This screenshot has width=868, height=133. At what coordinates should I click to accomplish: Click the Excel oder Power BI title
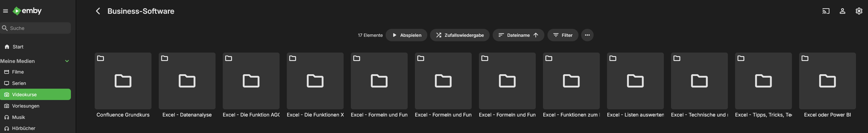pyautogui.click(x=827, y=115)
